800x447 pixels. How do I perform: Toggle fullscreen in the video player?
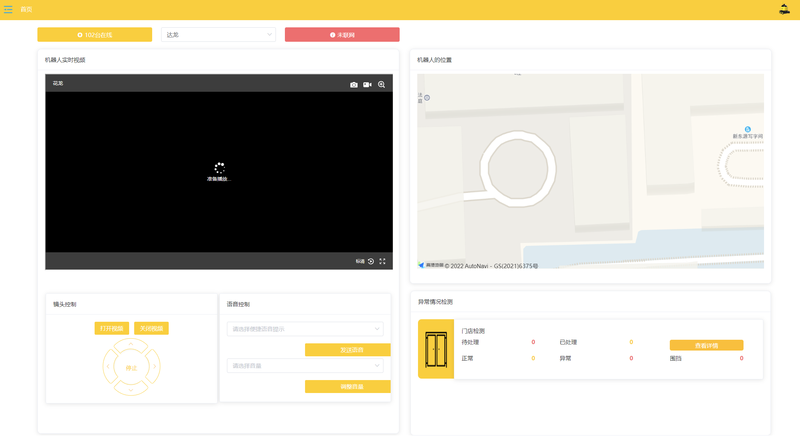(382, 261)
